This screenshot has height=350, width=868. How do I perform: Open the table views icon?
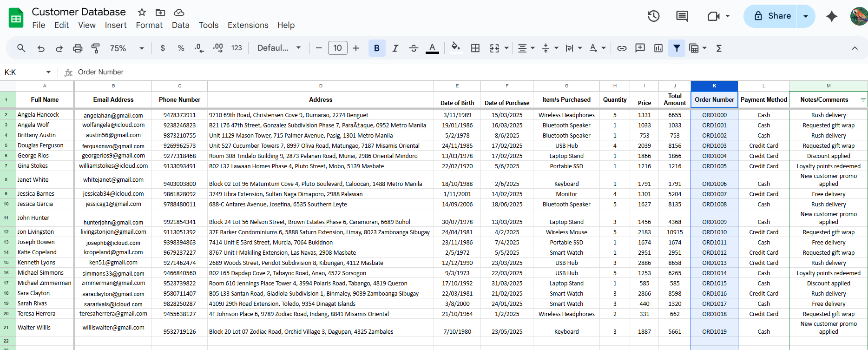[694, 48]
